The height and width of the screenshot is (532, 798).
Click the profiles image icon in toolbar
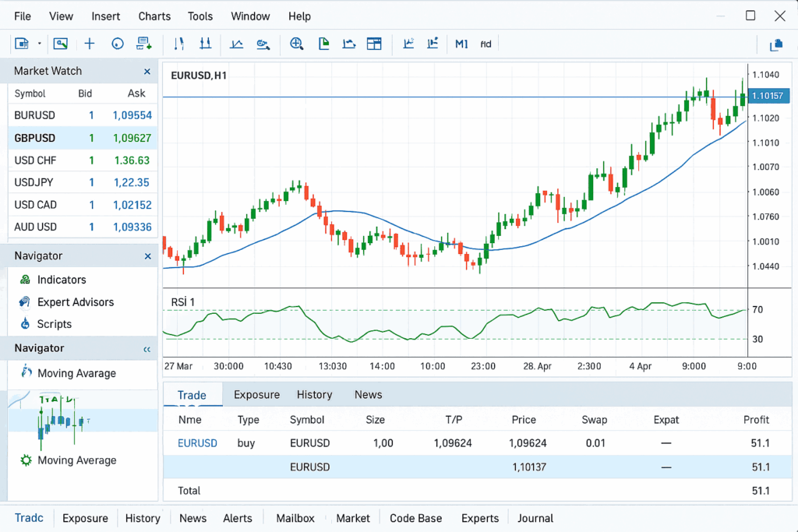tap(61, 44)
